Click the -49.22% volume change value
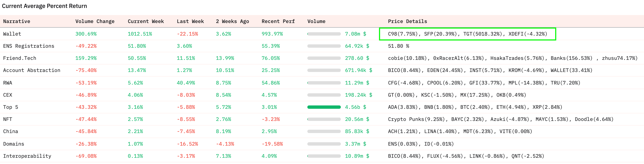644x164 pixels. point(86,46)
